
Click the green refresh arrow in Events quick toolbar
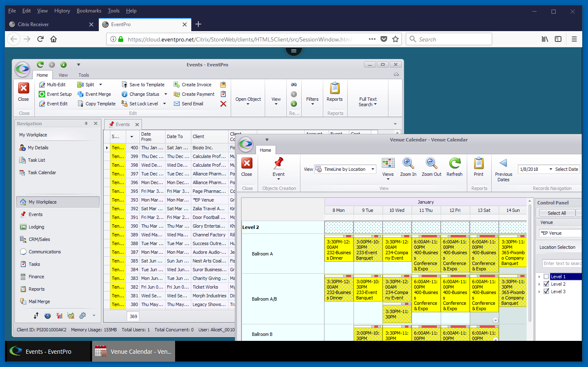(40, 64)
